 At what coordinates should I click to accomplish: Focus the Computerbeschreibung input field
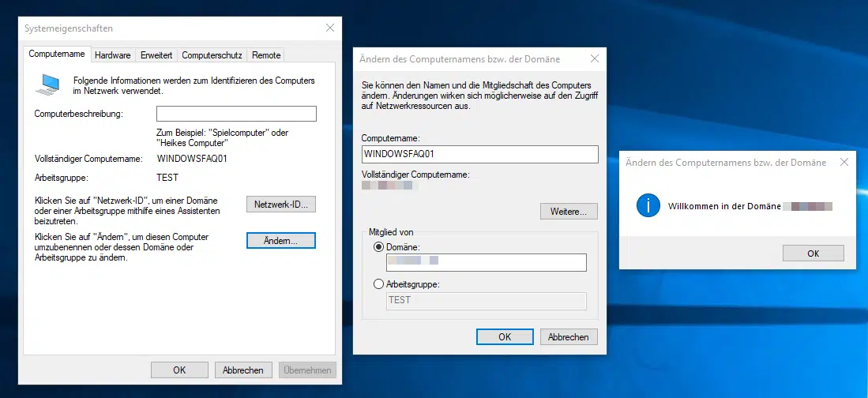click(x=236, y=114)
